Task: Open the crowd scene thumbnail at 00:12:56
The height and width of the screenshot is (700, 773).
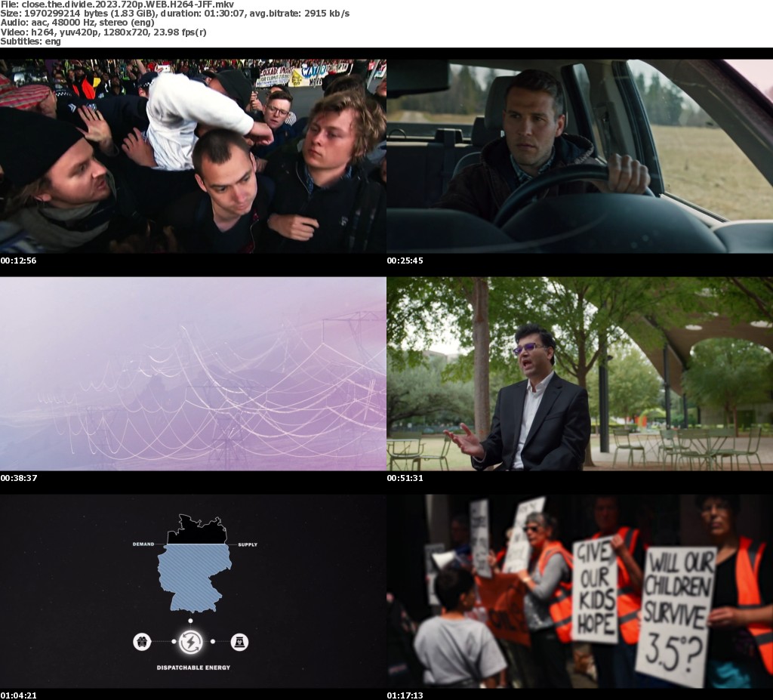Action: [193, 156]
